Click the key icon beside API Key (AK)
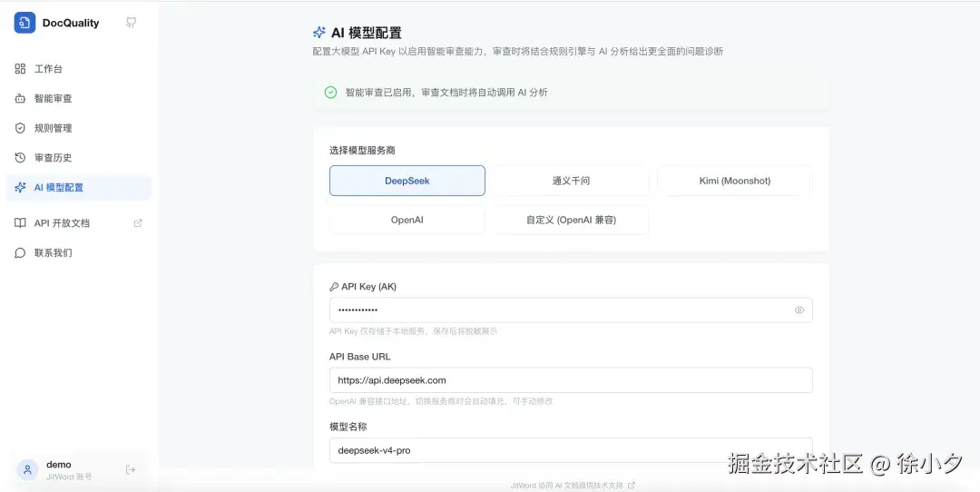980x492 pixels. tap(334, 287)
